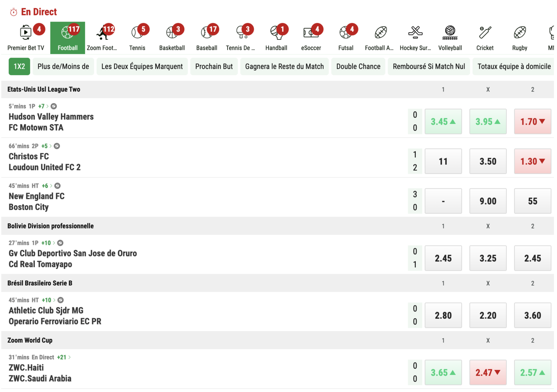Click stats icon for Hudson Valley Hammers match
This screenshot has height=392, width=557.
(54, 106)
